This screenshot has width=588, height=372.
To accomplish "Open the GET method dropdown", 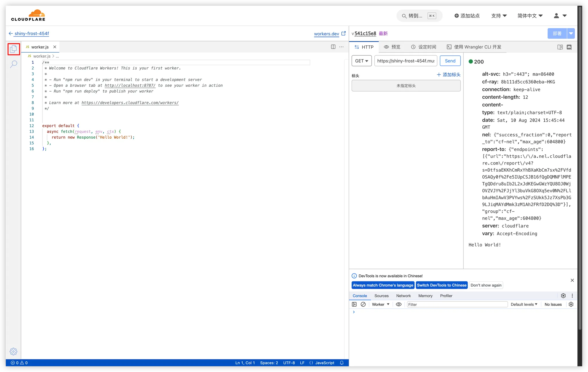I will click(x=361, y=61).
